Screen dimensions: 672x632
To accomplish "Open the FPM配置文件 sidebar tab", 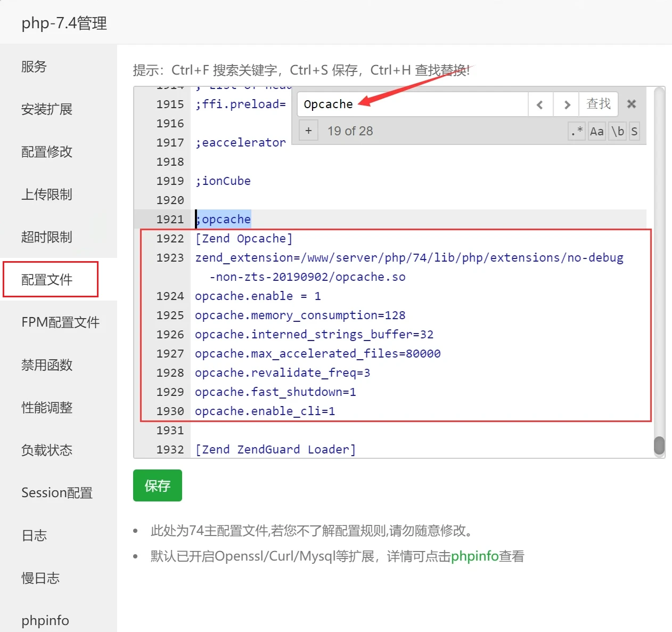I will (x=59, y=322).
